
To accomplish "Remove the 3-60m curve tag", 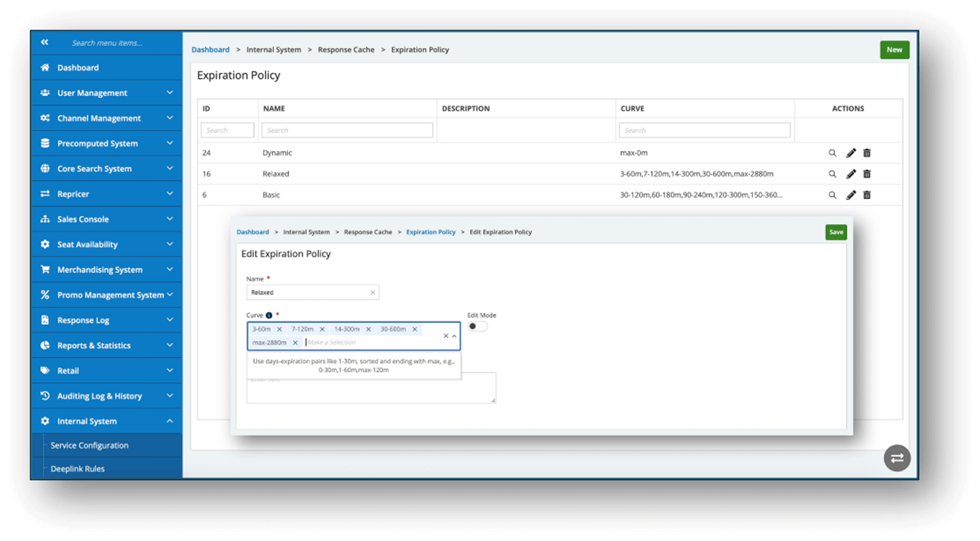I will coord(279,329).
